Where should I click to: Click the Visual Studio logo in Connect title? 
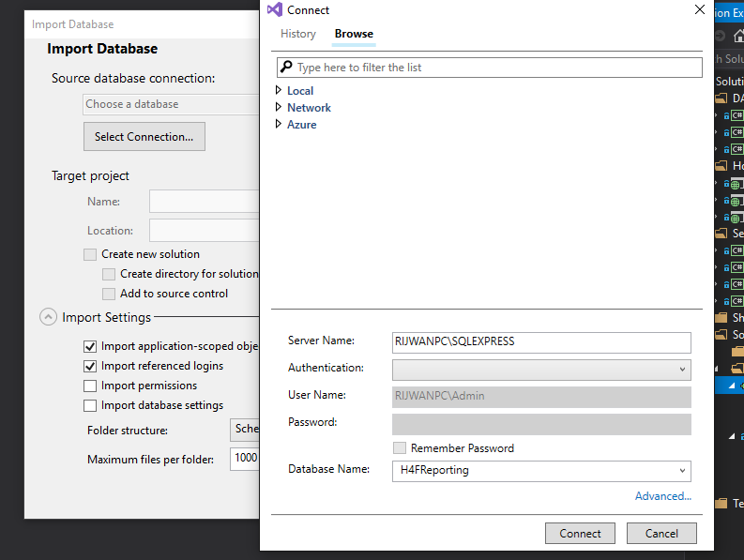point(275,9)
